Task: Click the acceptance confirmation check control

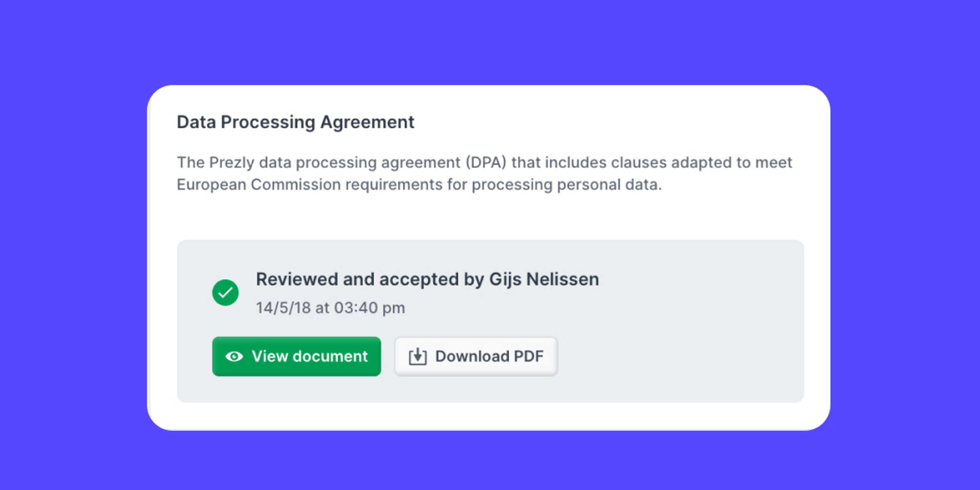Action: (226, 292)
